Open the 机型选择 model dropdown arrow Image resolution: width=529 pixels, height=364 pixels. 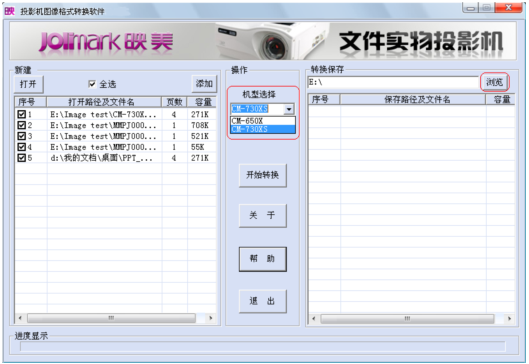pos(289,109)
